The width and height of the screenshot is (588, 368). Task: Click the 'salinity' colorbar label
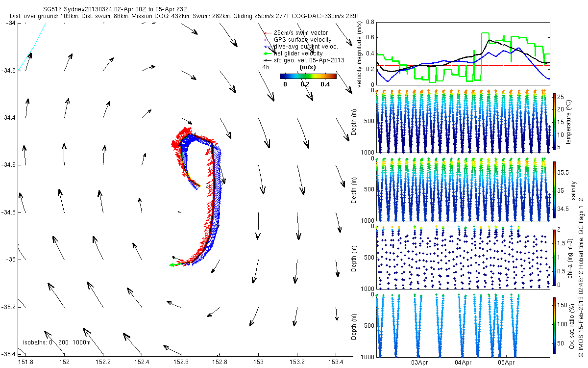(573, 190)
